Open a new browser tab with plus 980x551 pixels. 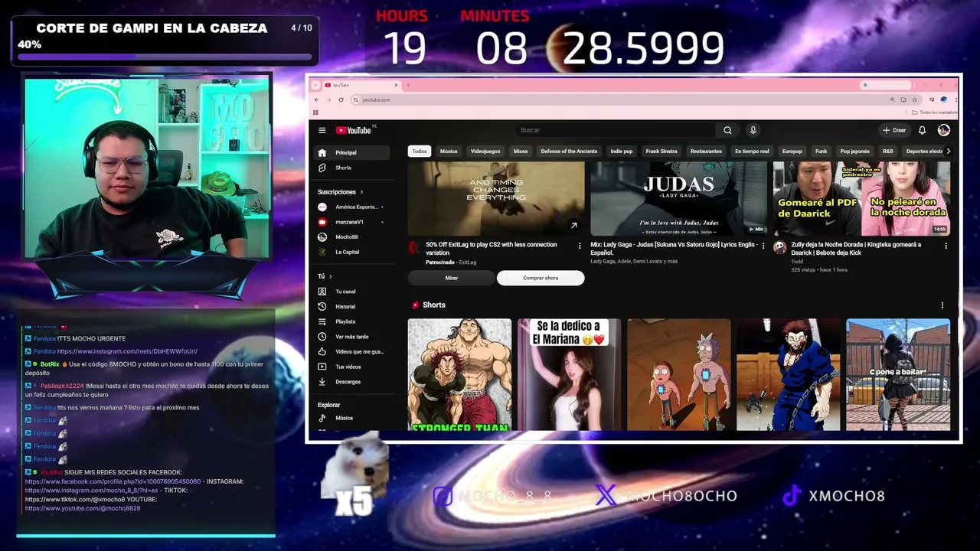click(x=408, y=85)
